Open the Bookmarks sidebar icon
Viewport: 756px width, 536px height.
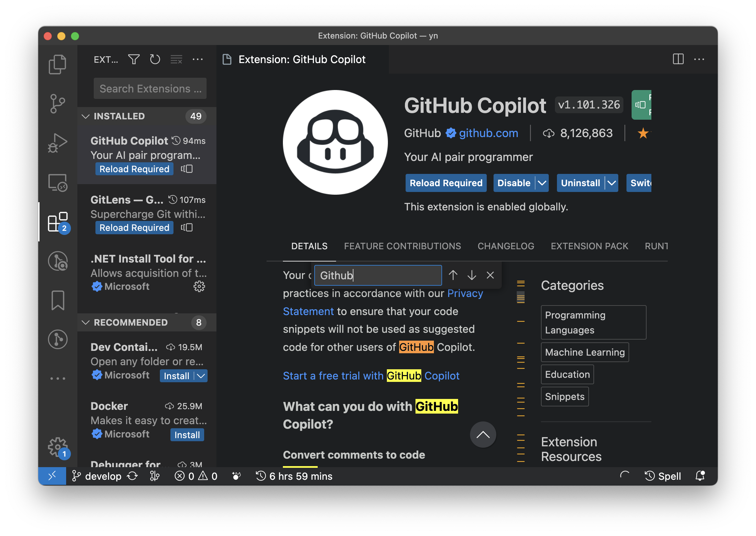(58, 300)
